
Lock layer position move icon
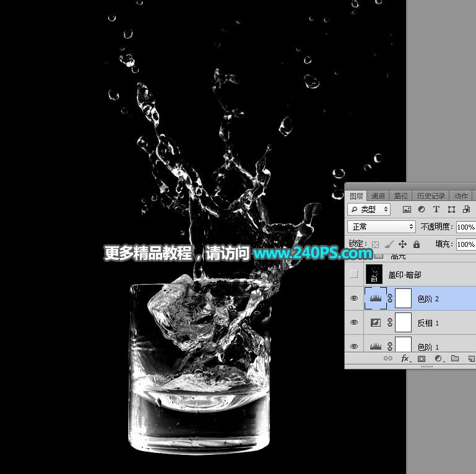coord(402,244)
